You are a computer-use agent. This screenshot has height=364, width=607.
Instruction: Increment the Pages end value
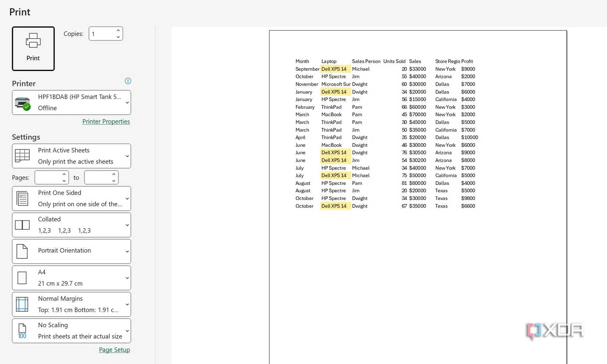(x=114, y=174)
